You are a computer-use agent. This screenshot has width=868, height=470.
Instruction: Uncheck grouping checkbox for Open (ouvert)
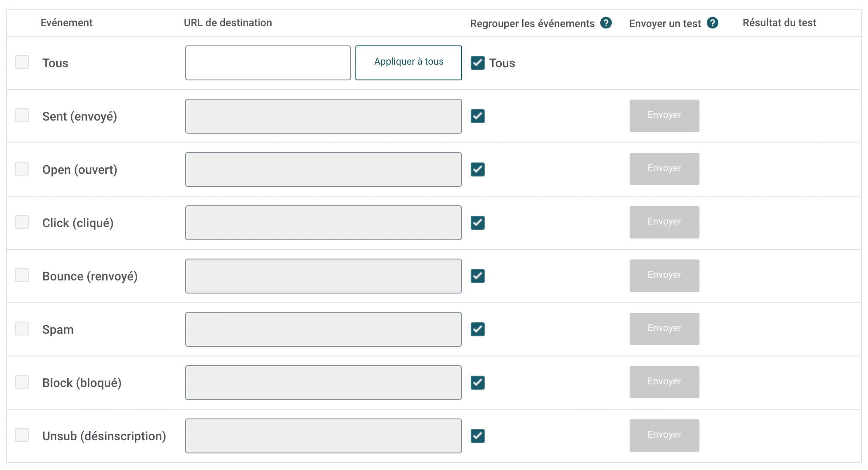(x=478, y=169)
